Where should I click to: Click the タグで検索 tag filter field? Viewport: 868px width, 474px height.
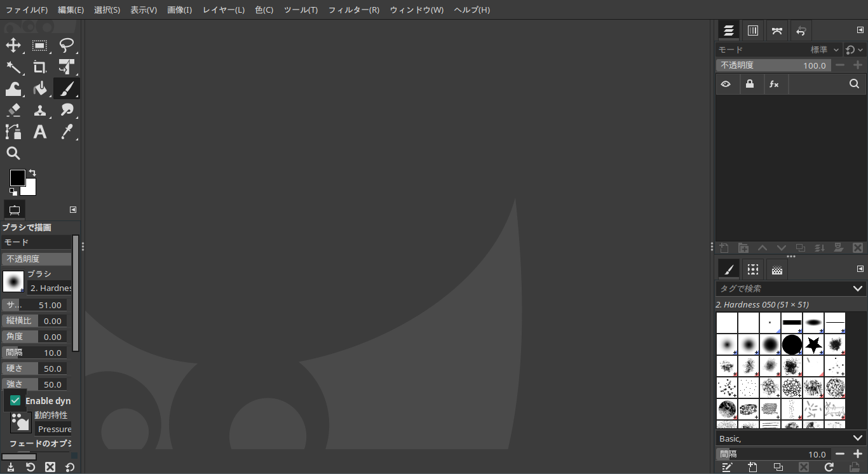point(783,288)
